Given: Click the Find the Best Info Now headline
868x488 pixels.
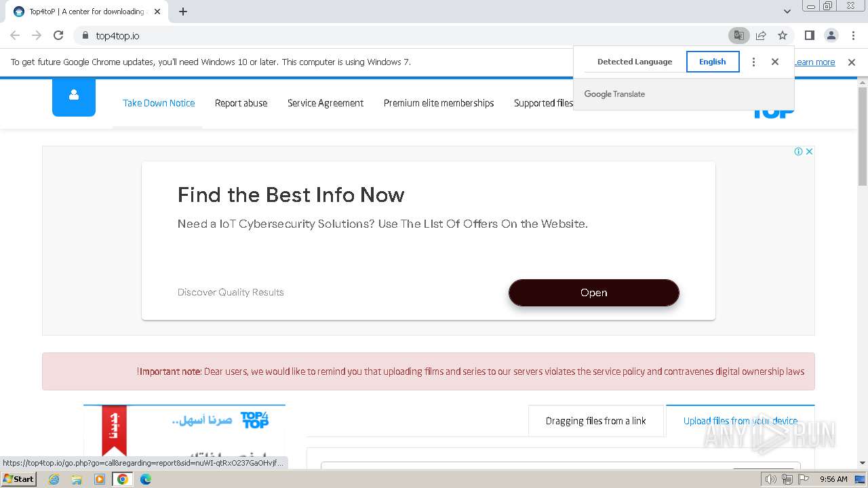Looking at the screenshot, I should tap(291, 195).
